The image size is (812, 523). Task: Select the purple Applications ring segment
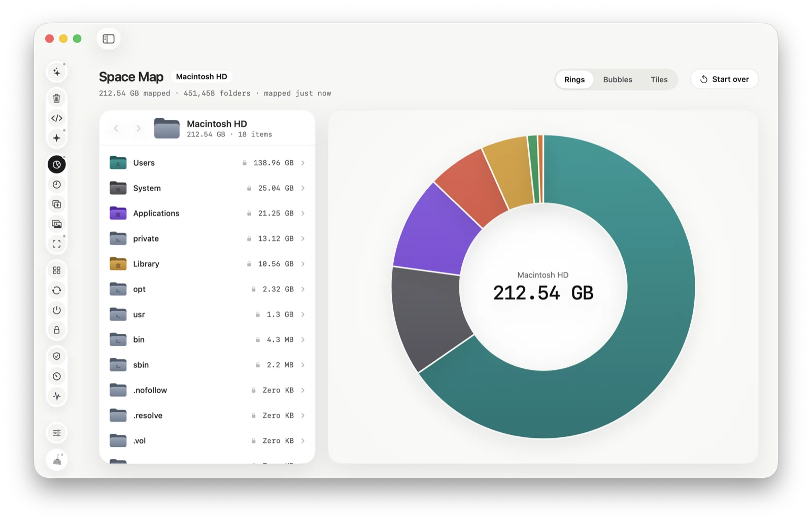click(434, 233)
